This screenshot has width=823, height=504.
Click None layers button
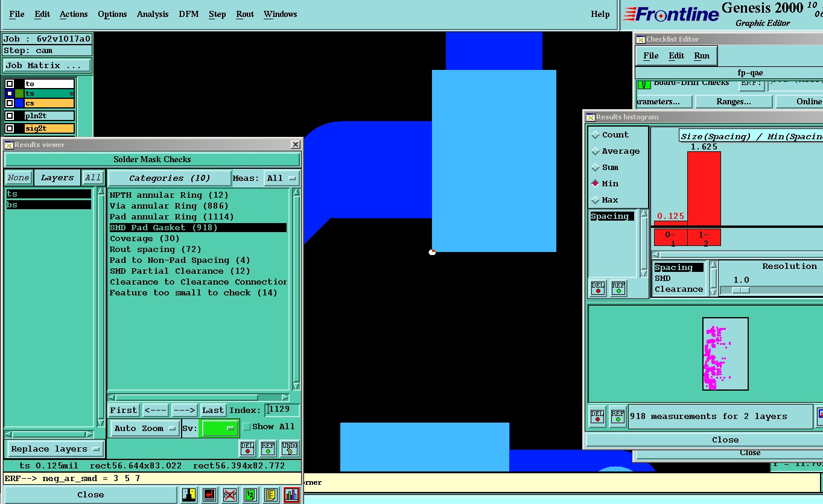18,178
